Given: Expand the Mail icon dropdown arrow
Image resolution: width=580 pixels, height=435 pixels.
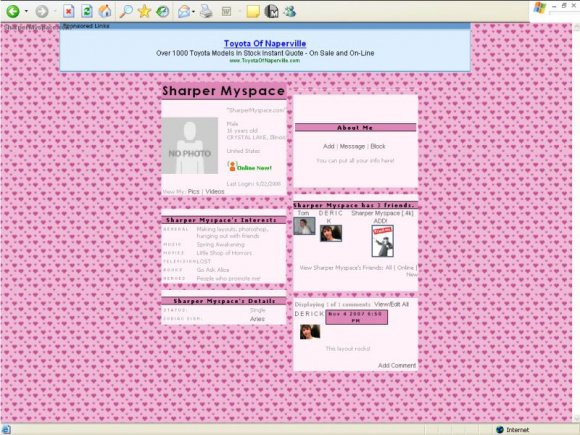Looking at the screenshot, I should tap(193, 11).
